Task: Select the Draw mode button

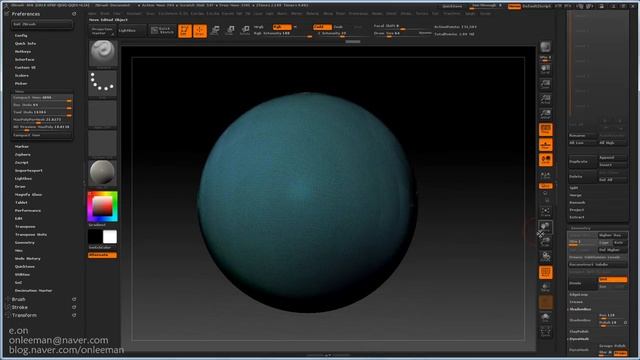Action: click(x=200, y=31)
